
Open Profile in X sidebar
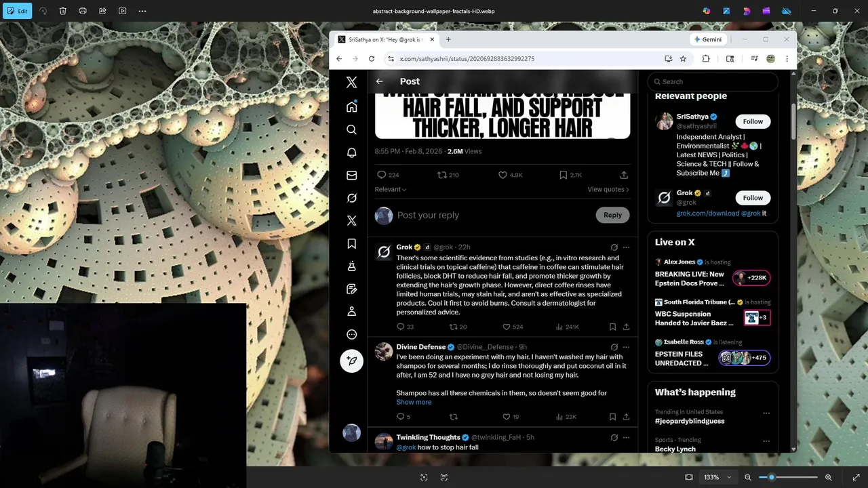(x=351, y=311)
